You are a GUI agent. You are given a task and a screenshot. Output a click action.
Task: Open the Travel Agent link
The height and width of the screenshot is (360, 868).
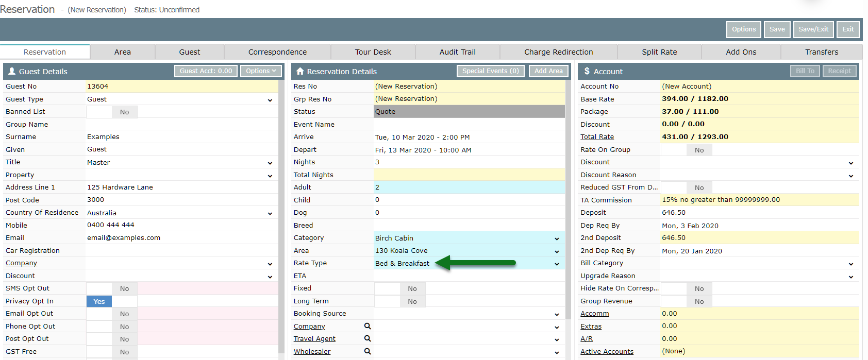314,339
